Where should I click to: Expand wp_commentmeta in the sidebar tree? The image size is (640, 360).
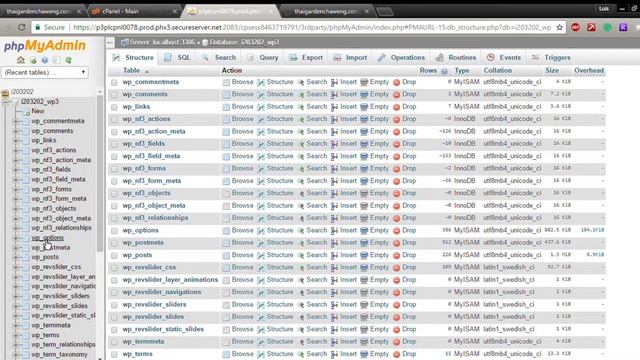[x=16, y=121]
